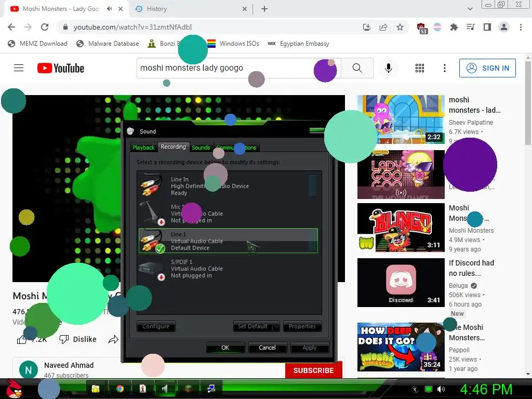The width and height of the screenshot is (532, 399).
Task: Open a new browser tab
Action: 264,9
